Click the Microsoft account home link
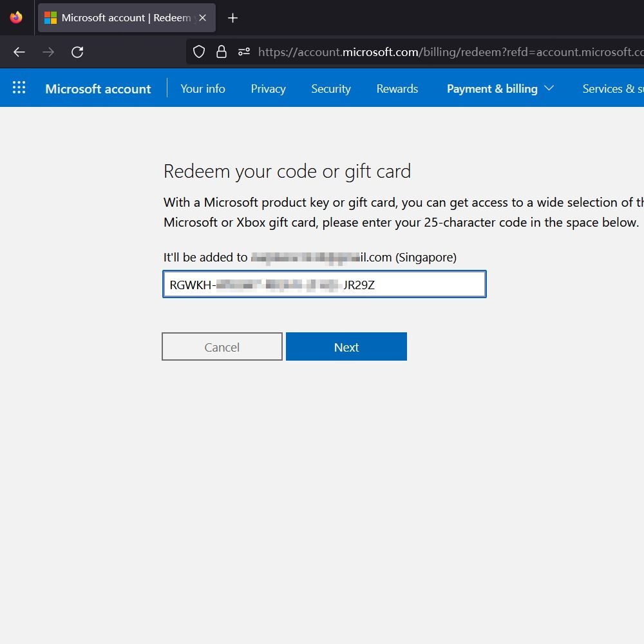 (x=98, y=89)
